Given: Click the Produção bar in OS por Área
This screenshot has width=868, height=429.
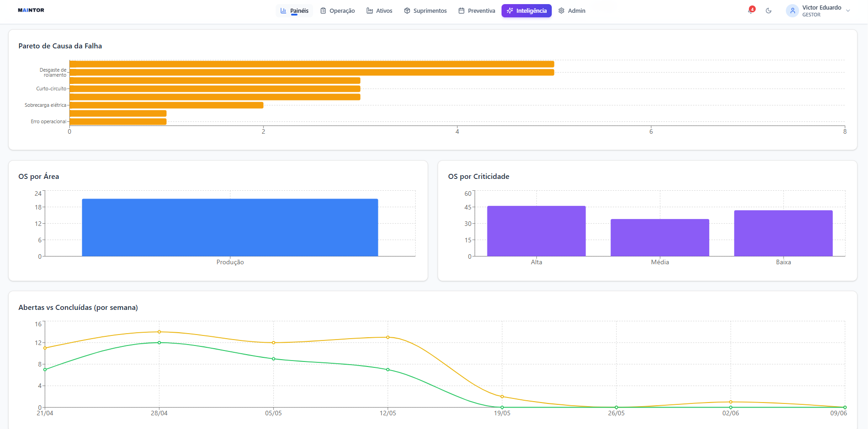Looking at the screenshot, I should [230, 227].
